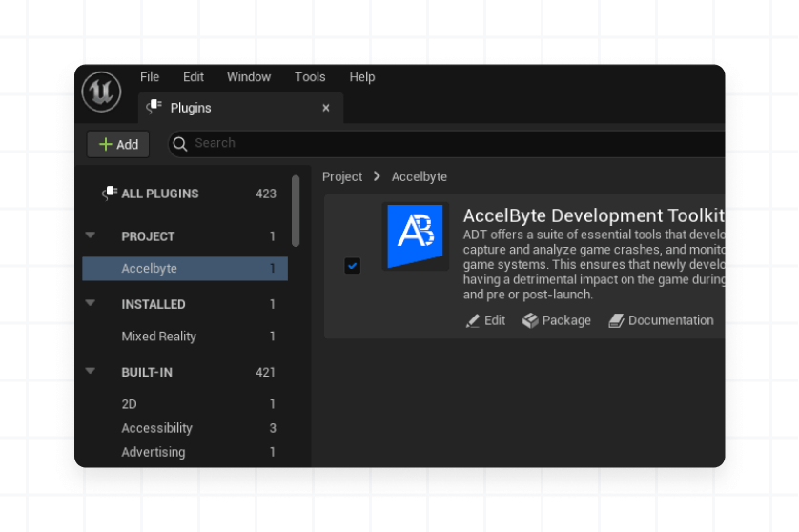Select Accelbyte in the sidebar
The height and width of the screenshot is (532, 799).
coord(186,269)
